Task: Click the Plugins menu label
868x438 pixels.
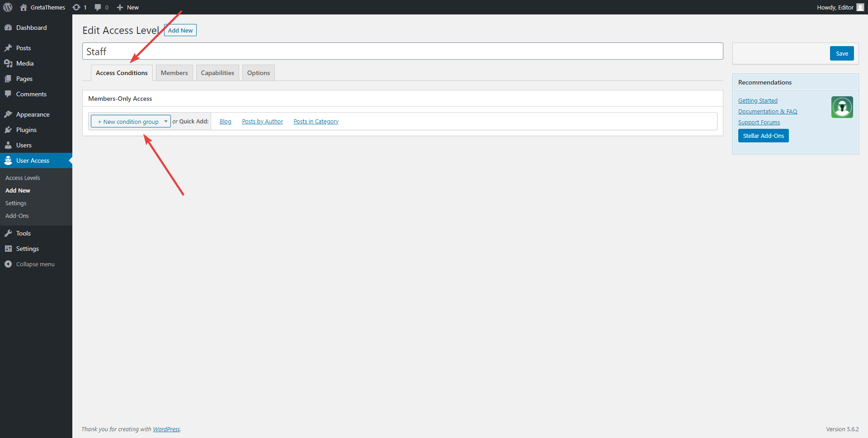Action: click(x=26, y=130)
